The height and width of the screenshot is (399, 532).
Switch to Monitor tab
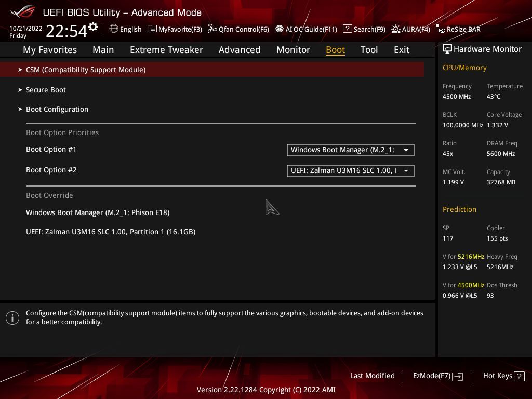(x=293, y=50)
